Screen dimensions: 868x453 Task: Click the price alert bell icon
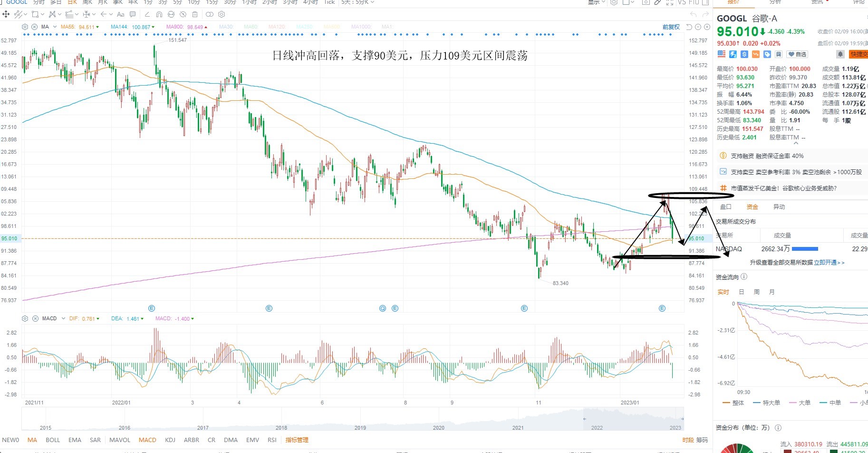click(840, 54)
